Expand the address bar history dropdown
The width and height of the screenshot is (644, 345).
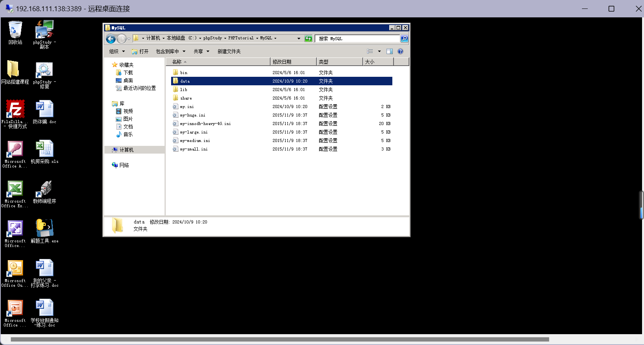[x=299, y=39]
